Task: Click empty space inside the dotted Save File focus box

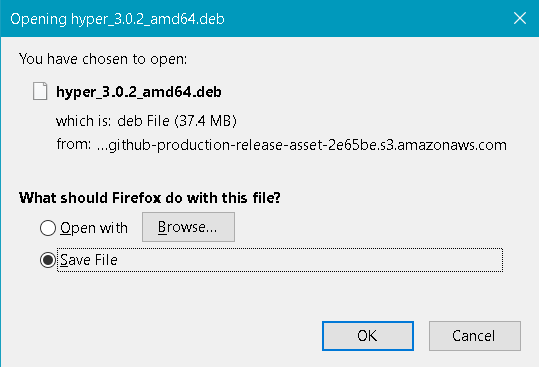Action: click(x=309, y=260)
